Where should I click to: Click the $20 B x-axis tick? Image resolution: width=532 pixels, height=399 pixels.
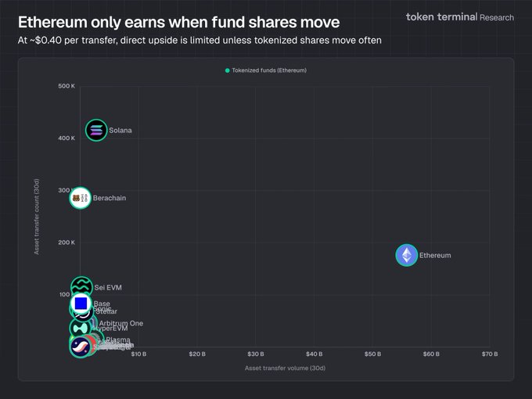pos(197,354)
